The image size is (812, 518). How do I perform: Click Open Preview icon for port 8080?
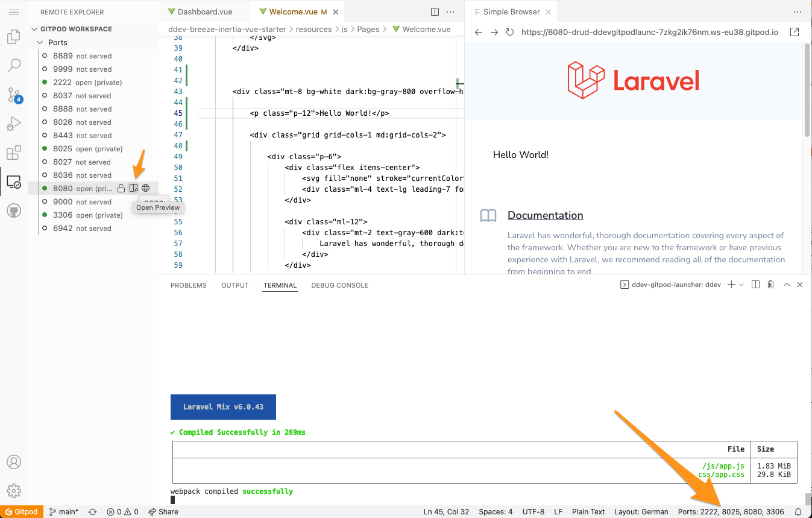(134, 189)
